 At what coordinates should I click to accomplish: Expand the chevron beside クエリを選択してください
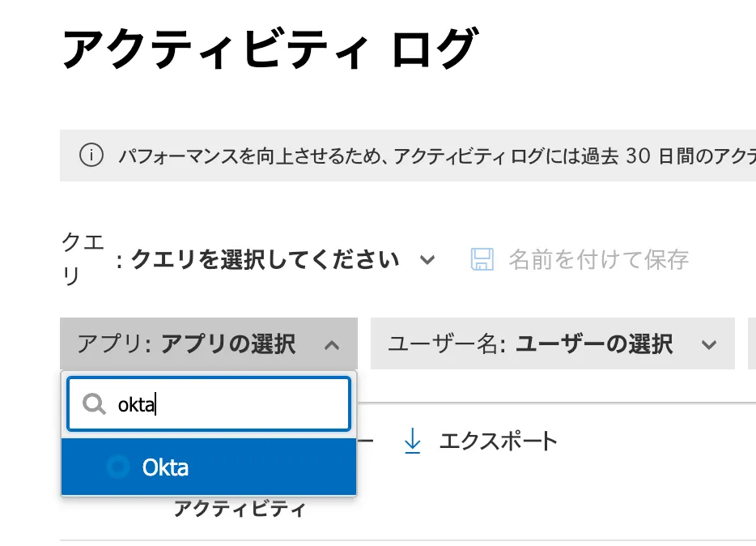(x=427, y=260)
